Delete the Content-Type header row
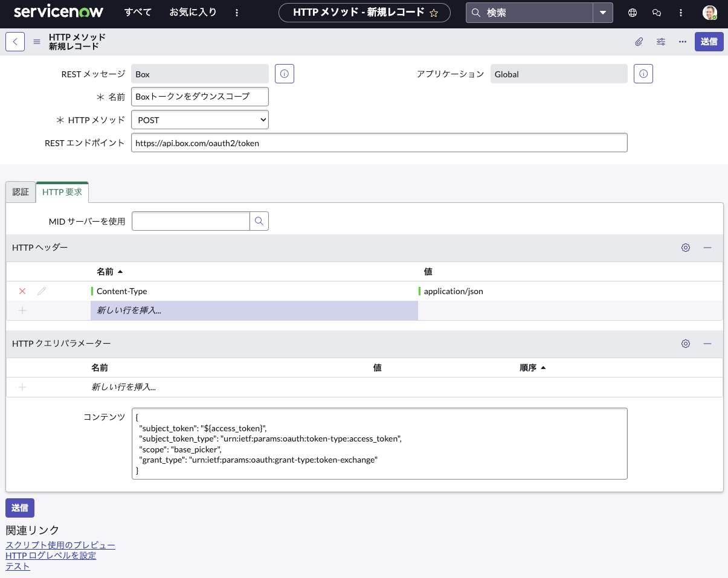This screenshot has width=728, height=578. 22,291
